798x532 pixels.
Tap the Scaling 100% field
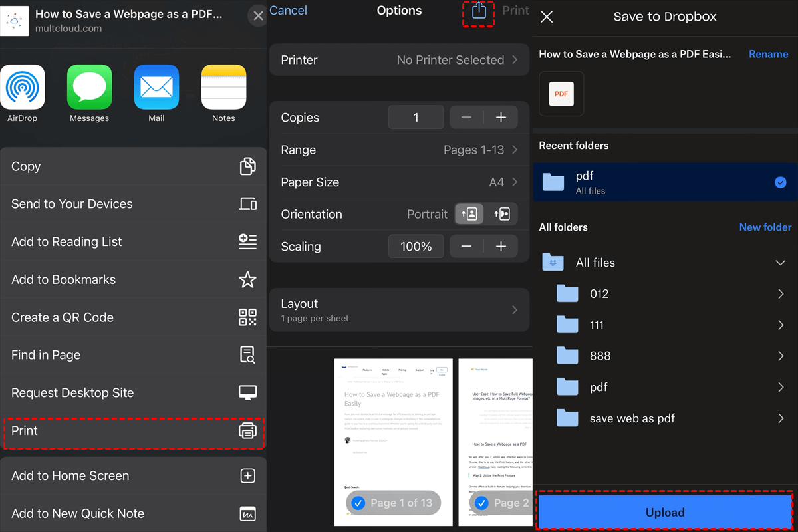click(x=416, y=247)
